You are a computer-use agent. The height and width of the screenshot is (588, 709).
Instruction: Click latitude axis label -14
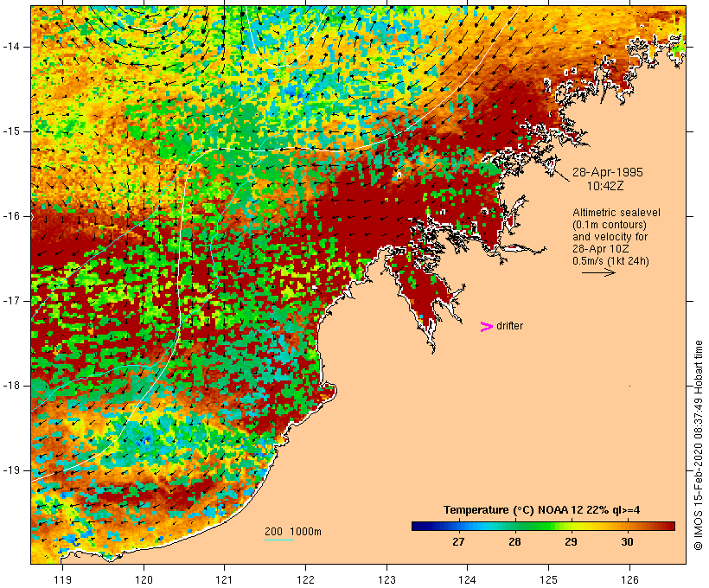point(11,47)
